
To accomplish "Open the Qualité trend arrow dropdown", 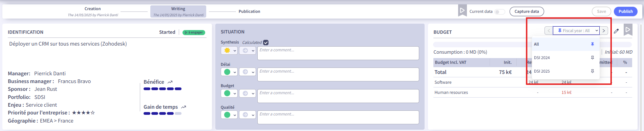I will (247, 115).
